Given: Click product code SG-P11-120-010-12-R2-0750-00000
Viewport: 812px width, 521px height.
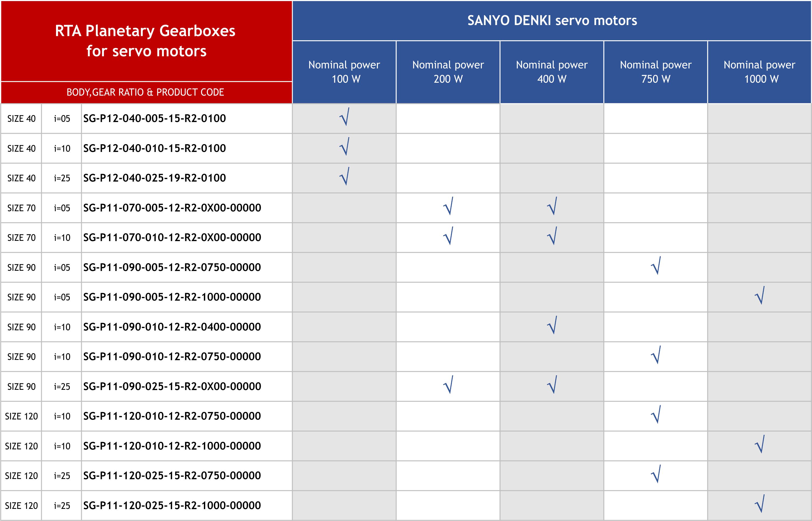Looking at the screenshot, I should click(x=172, y=416).
